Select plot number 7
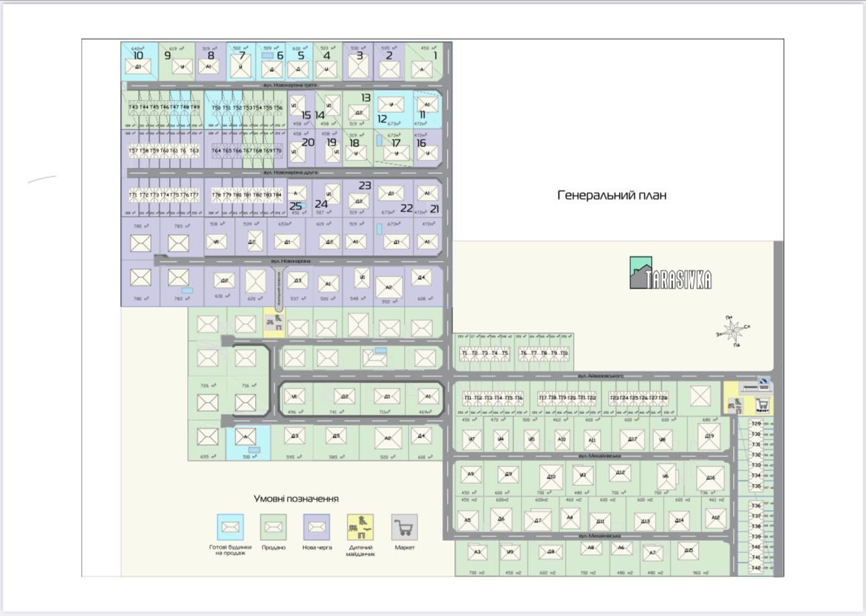Image resolution: width=866 pixels, height=616 pixels. click(x=242, y=56)
